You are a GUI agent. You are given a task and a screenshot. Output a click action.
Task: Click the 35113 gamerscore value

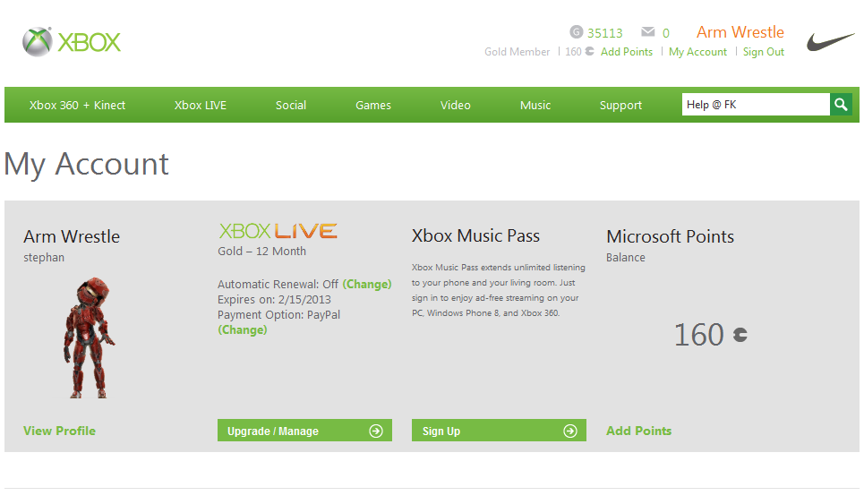point(604,33)
